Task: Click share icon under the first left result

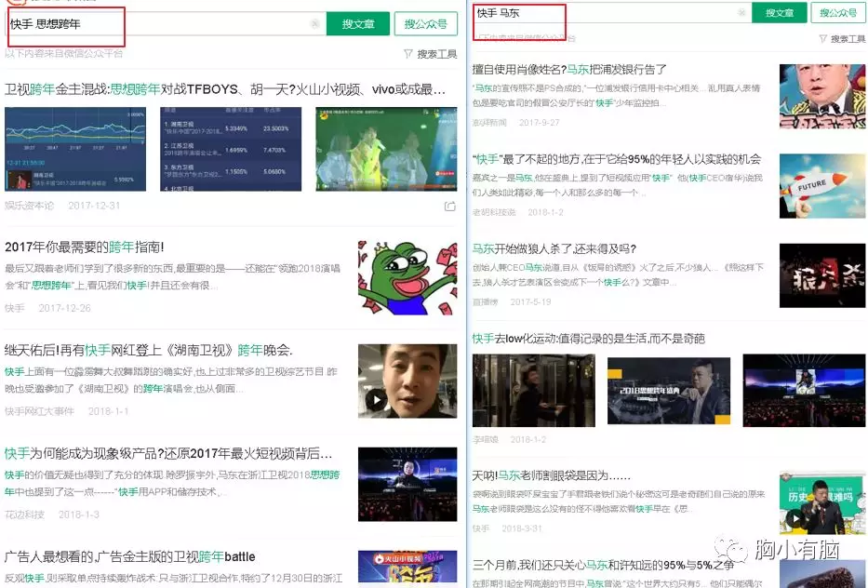Action: click(x=450, y=207)
